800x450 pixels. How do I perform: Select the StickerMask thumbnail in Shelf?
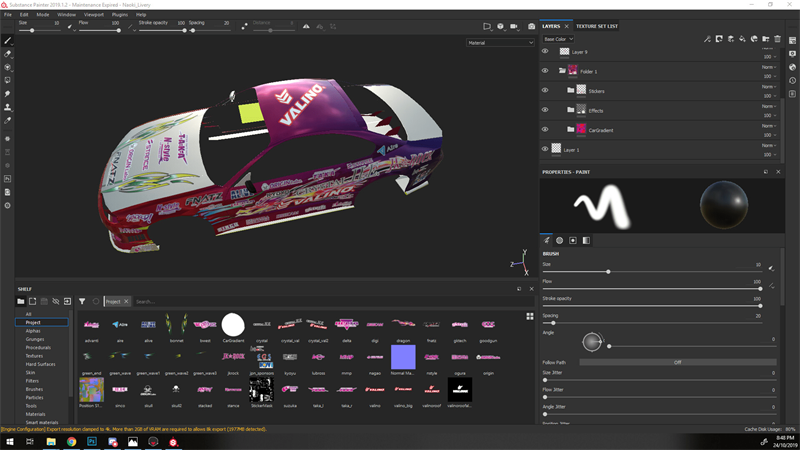[261, 389]
